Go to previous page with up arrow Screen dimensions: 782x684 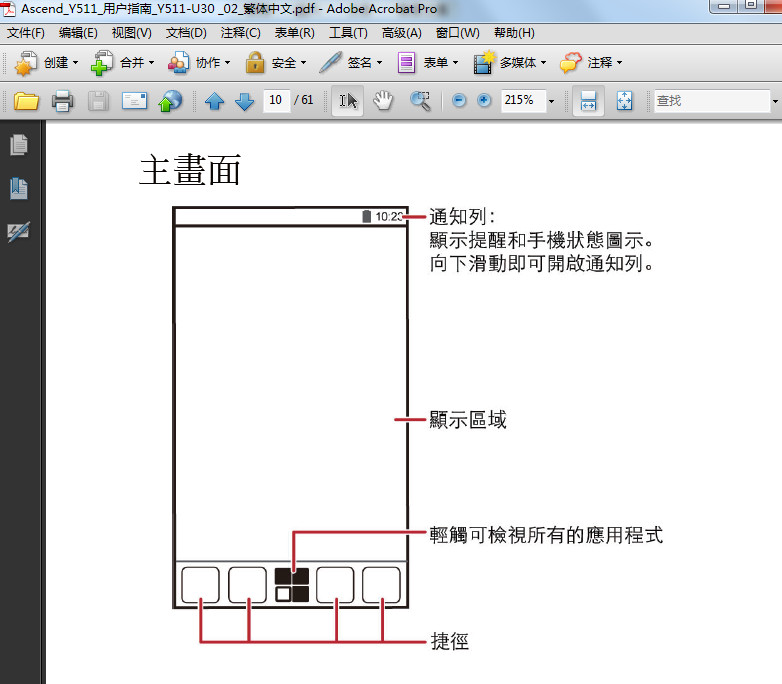click(x=214, y=101)
